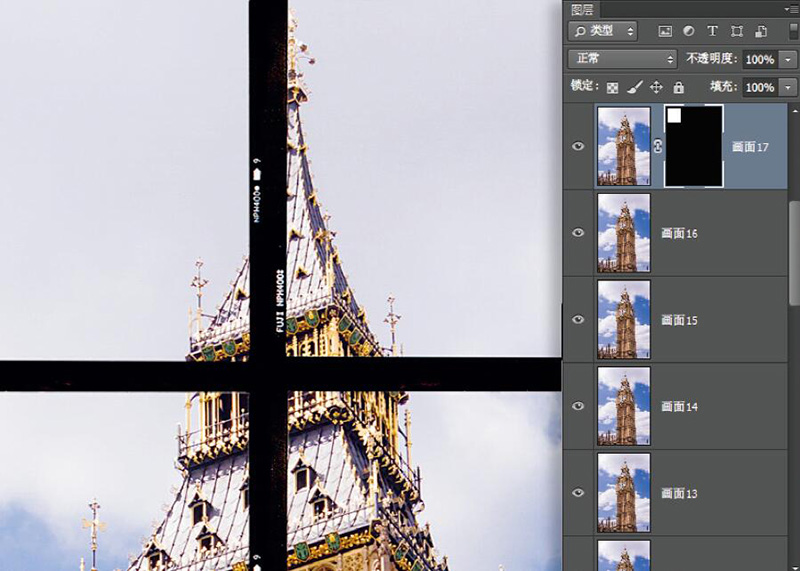The width and height of the screenshot is (800, 571).
Task: Select layer name 画面 14
Action: pyautogui.click(x=679, y=407)
